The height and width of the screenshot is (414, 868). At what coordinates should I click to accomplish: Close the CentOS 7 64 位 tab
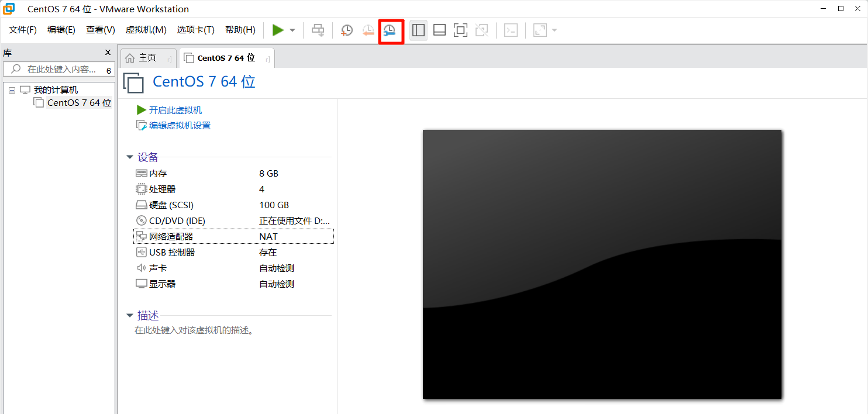coord(267,58)
